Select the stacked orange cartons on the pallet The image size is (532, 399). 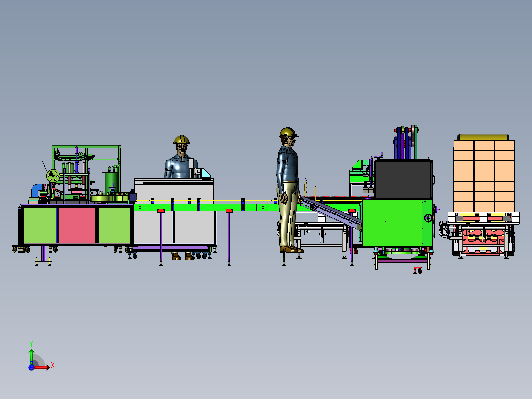click(x=484, y=176)
